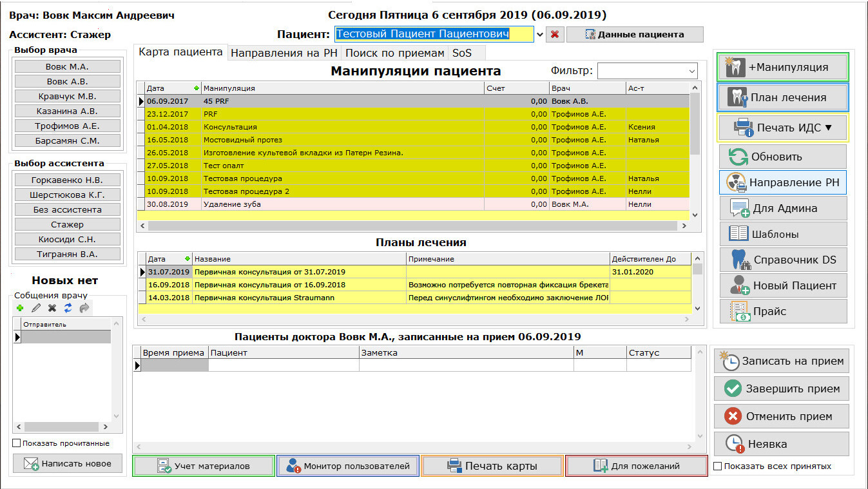Click the red X clear patient icon
This screenshot has width=868, height=489.
(x=555, y=34)
